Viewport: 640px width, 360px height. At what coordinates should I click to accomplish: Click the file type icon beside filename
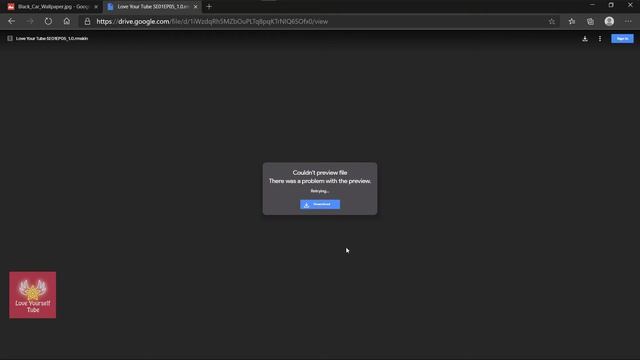(10, 38)
